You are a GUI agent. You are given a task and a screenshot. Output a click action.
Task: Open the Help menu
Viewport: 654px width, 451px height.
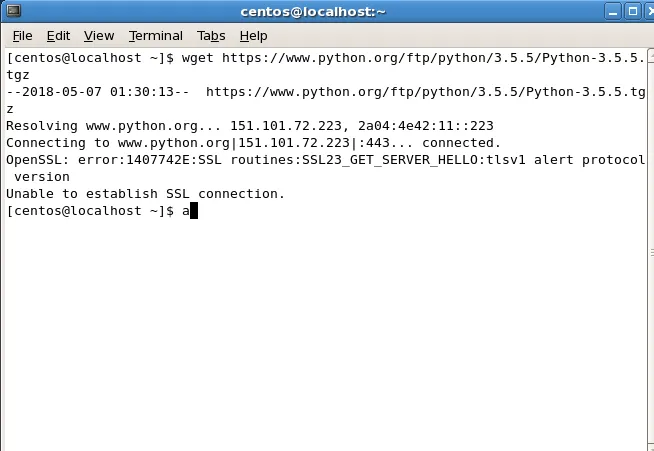[x=253, y=35]
